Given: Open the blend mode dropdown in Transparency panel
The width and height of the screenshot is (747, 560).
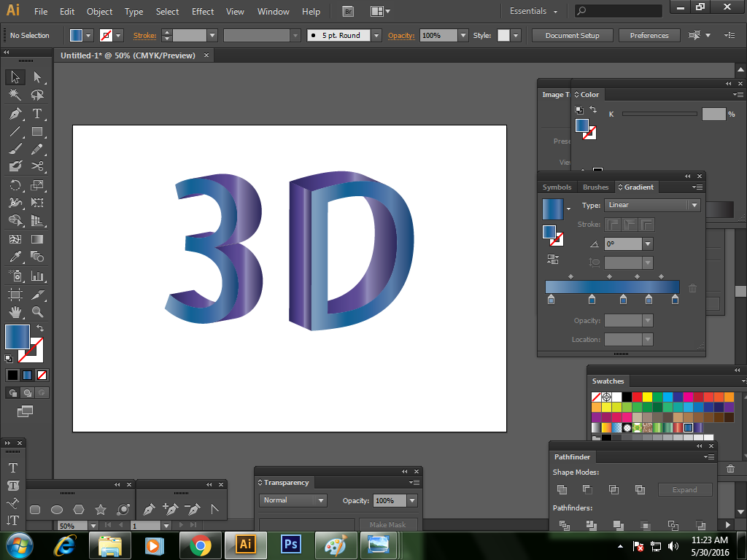Looking at the screenshot, I should [293, 500].
